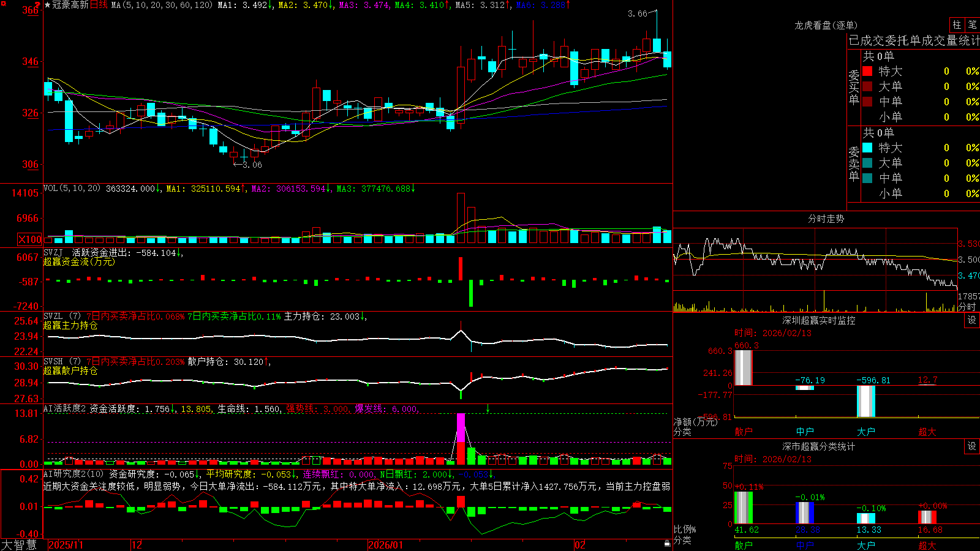Select 散户 tab in 深市超赢分类统计 chart

pos(744,545)
